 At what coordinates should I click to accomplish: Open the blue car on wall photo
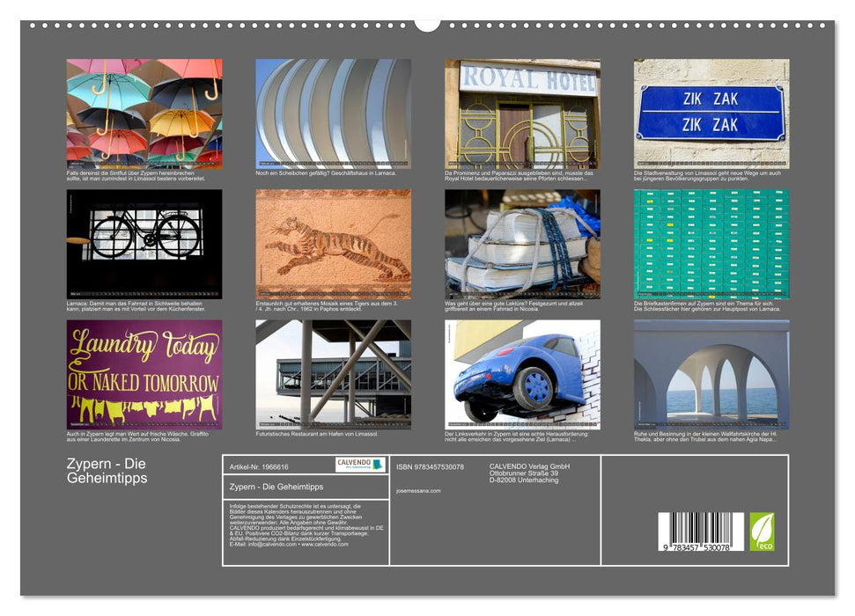point(522,374)
